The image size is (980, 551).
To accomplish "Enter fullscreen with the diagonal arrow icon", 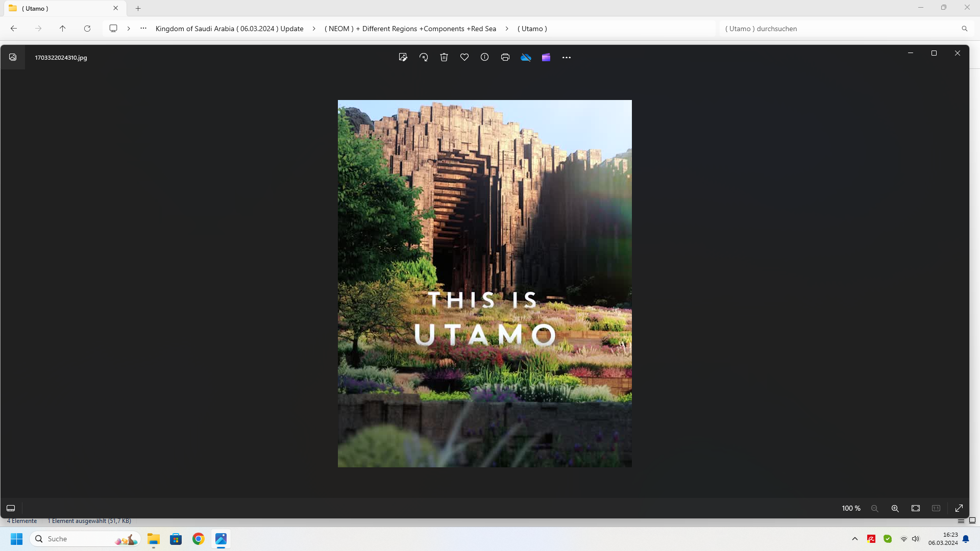I will click(959, 508).
